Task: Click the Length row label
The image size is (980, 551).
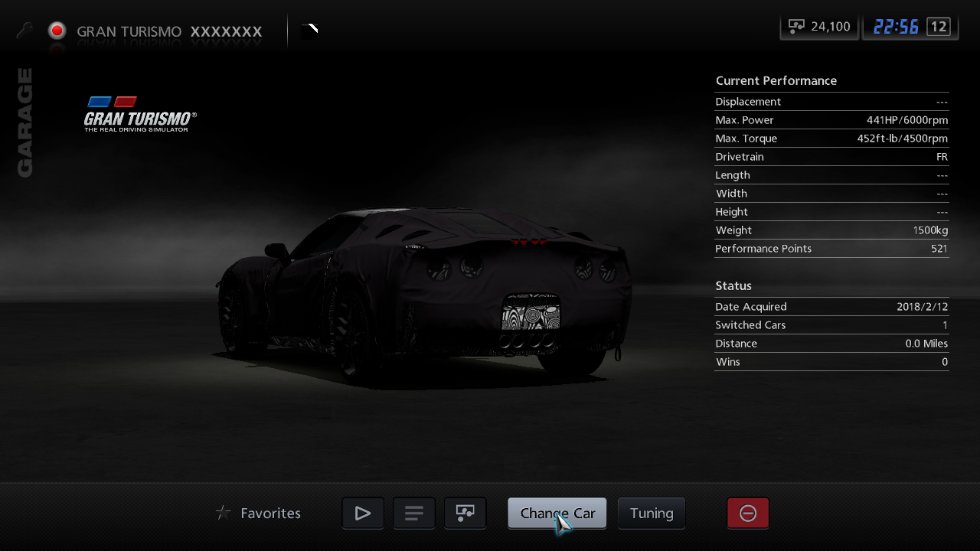Action: pyautogui.click(x=733, y=175)
